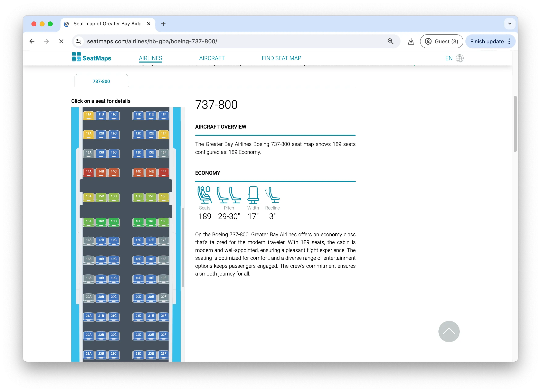The height and width of the screenshot is (392, 541).
Task: Click the browser zoom magnifier icon
Action: 390,41
